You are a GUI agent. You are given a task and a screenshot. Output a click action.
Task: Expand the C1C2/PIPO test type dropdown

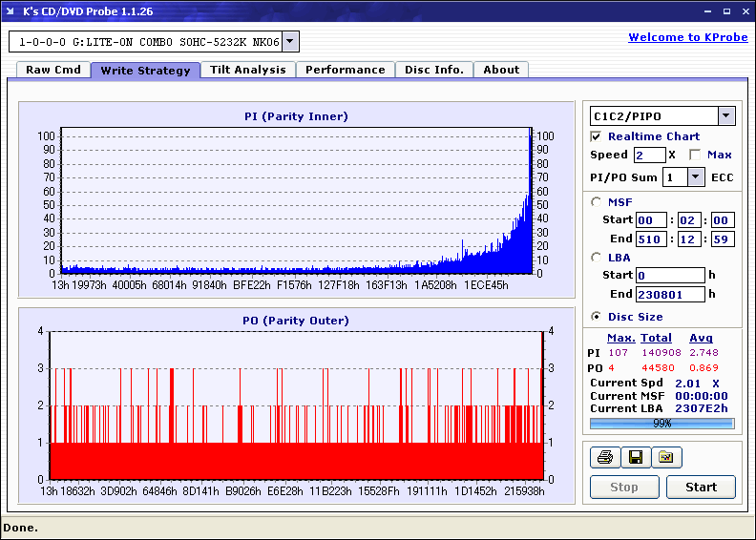(725, 116)
